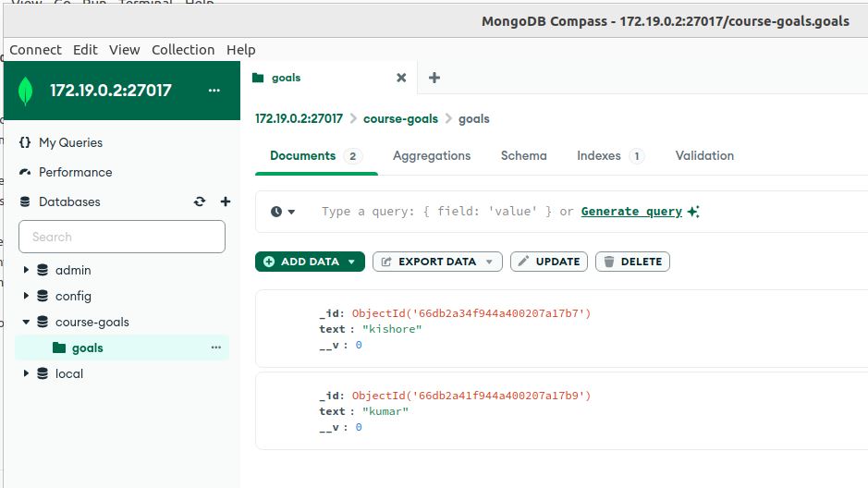Open the ADD DATA dropdown
The height and width of the screenshot is (488, 868).
(x=310, y=262)
